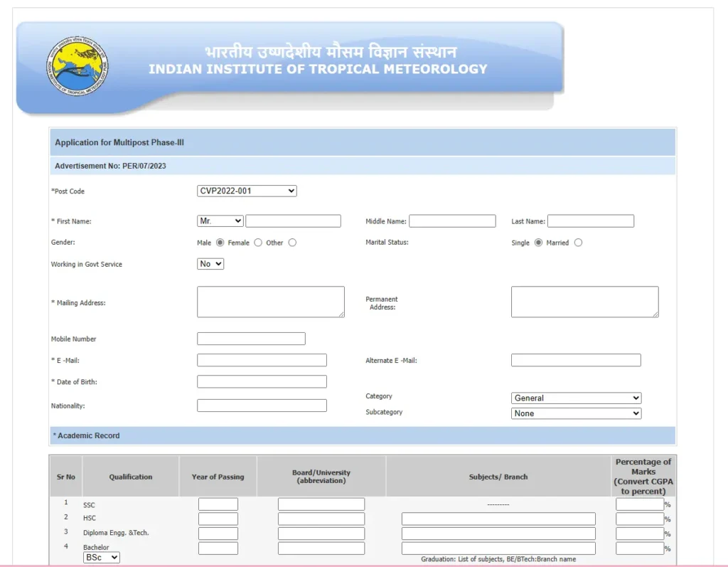The image size is (728, 567).
Task: Select the Male gender radio button
Action: [220, 243]
